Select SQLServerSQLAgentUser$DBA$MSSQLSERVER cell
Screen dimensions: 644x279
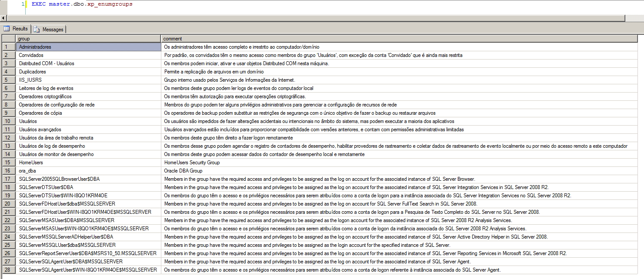[x=89, y=262]
